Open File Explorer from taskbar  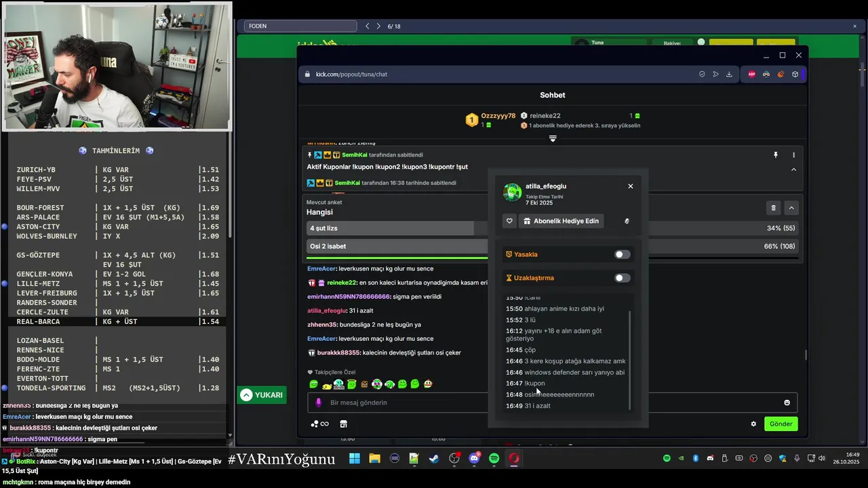click(374, 459)
